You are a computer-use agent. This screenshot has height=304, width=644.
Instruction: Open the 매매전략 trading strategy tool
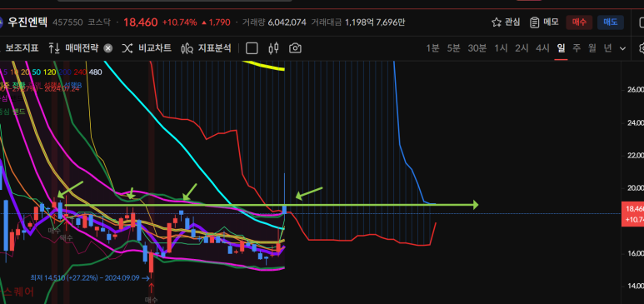coord(73,48)
